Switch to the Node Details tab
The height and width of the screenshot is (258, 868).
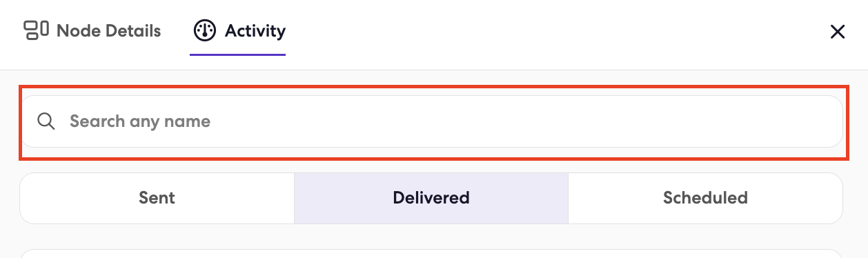tap(92, 30)
